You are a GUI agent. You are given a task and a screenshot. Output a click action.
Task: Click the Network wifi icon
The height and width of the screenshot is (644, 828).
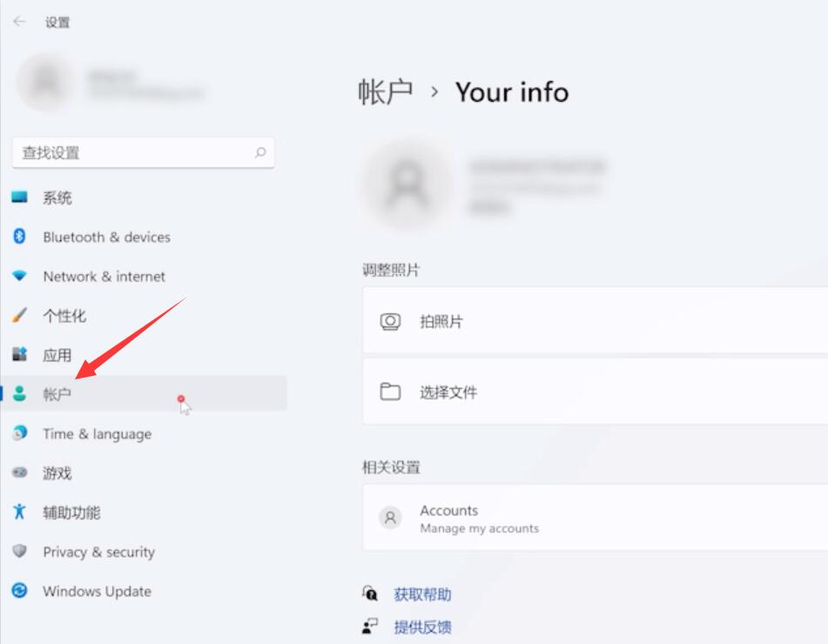coord(19,276)
